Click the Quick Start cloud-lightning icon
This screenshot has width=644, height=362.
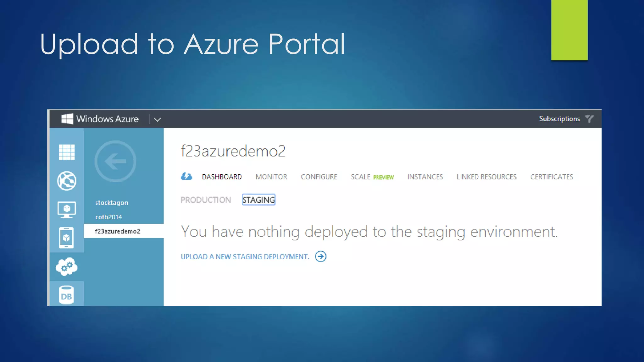[x=186, y=177]
